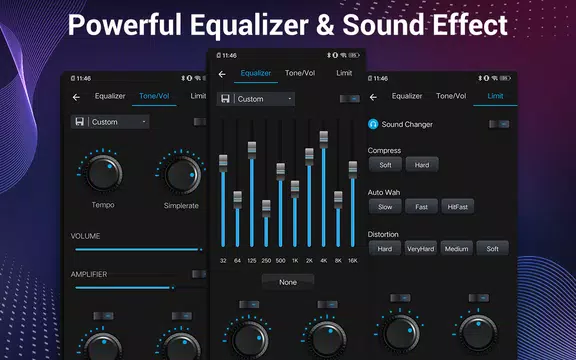The height and width of the screenshot is (360, 576).
Task: Select the HitFast Auto Wah button
Action: click(457, 207)
